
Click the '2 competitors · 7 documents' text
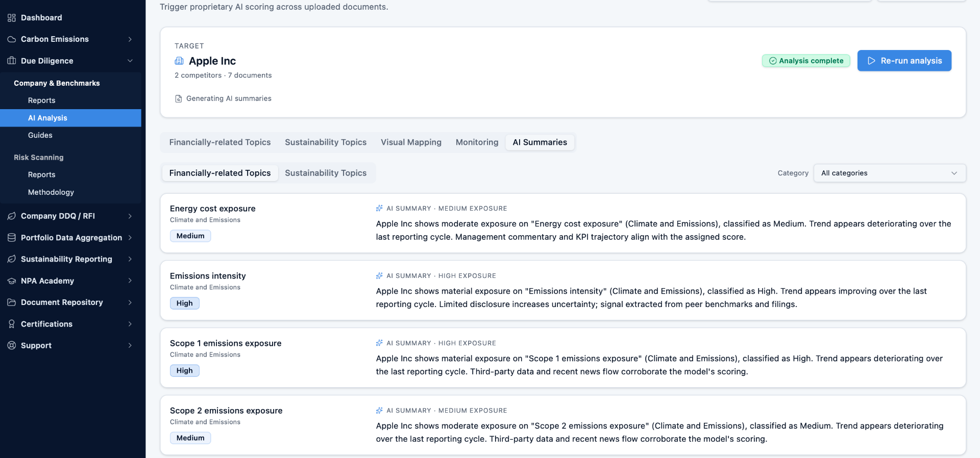[223, 75]
